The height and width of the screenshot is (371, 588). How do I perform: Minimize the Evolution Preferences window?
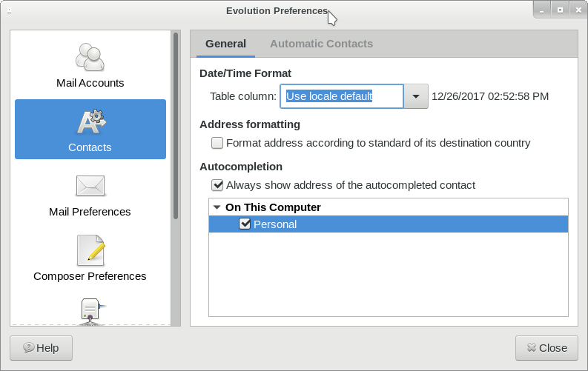543,10
